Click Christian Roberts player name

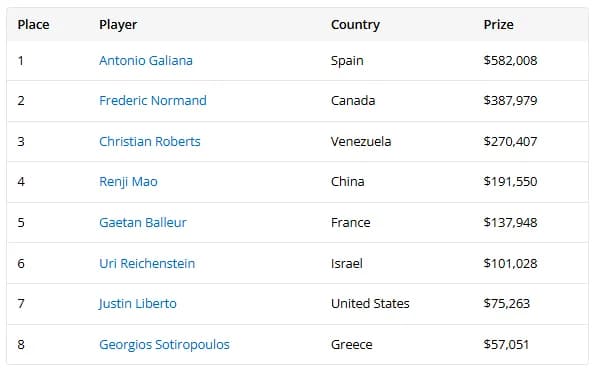150,142
